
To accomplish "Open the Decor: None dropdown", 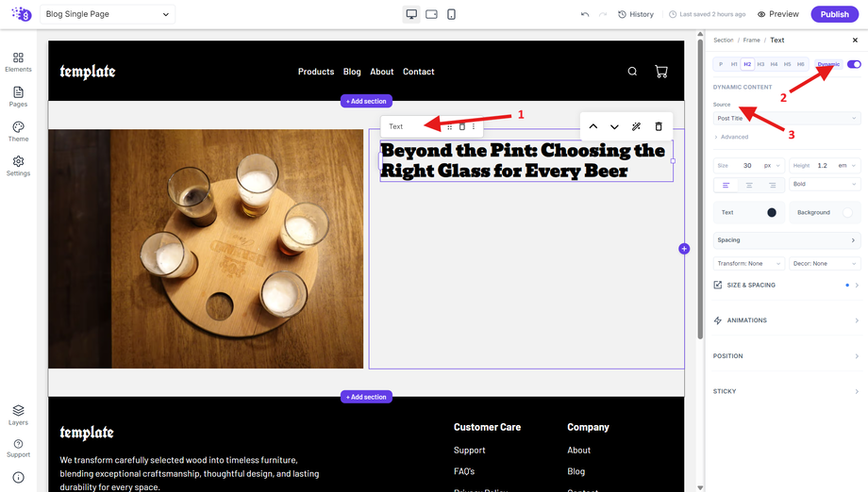I will pyautogui.click(x=825, y=263).
